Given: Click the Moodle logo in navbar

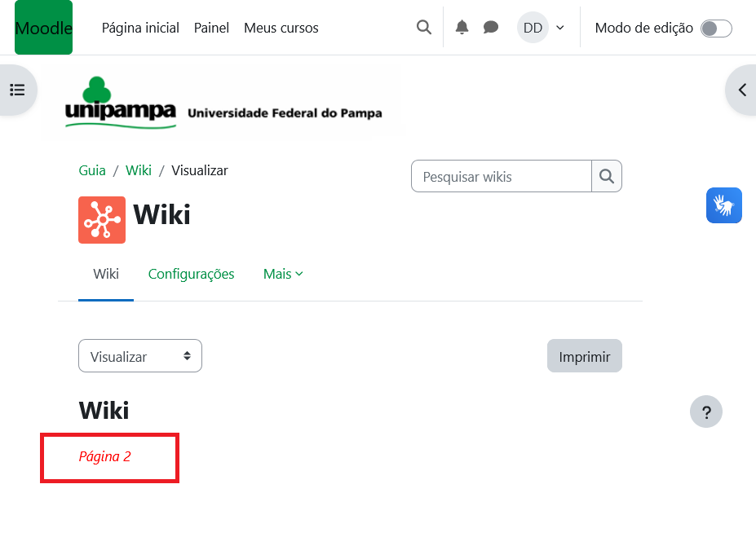Looking at the screenshot, I should click(x=43, y=28).
